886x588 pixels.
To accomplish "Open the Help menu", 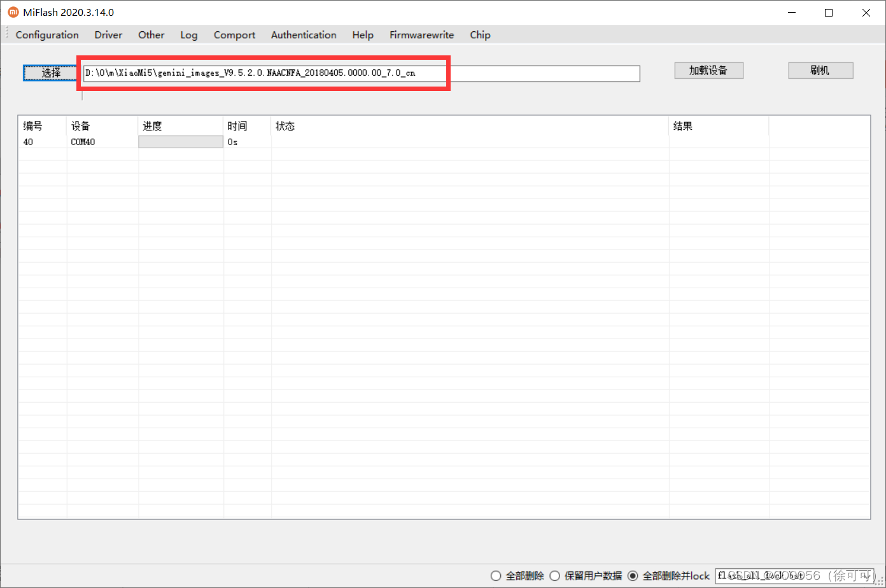I will click(x=363, y=35).
